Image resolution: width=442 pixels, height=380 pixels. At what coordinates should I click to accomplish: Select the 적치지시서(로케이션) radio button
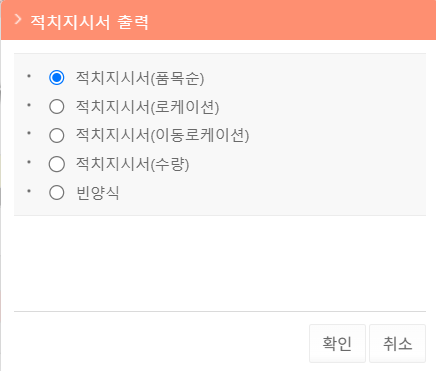57,107
